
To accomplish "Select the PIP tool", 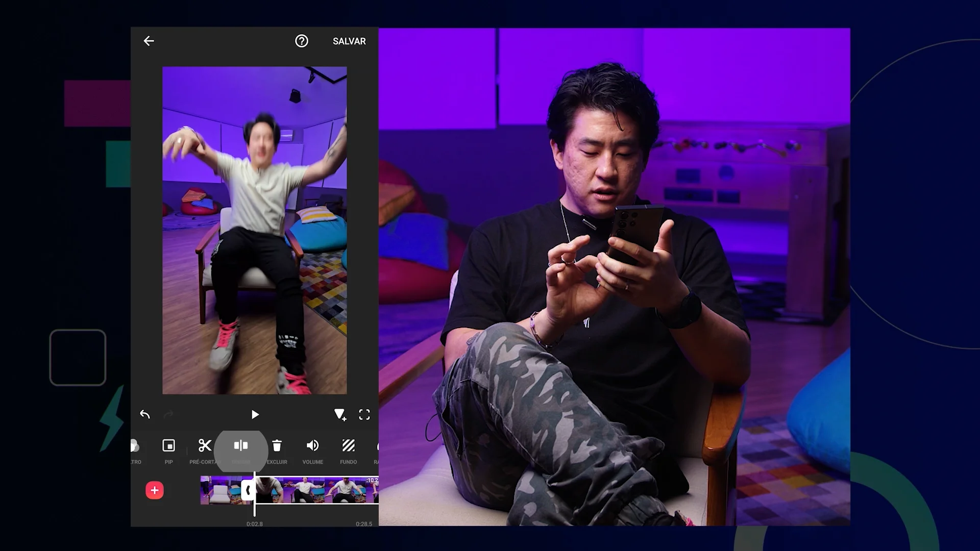I will tap(168, 449).
